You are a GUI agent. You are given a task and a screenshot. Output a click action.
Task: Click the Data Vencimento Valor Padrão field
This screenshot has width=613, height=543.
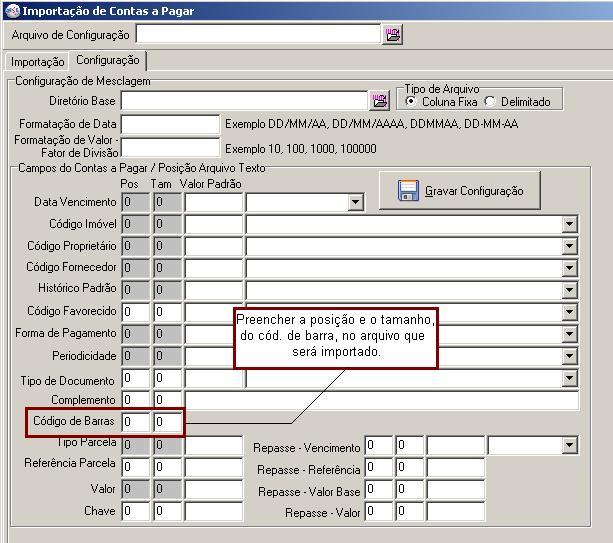pos(214,202)
